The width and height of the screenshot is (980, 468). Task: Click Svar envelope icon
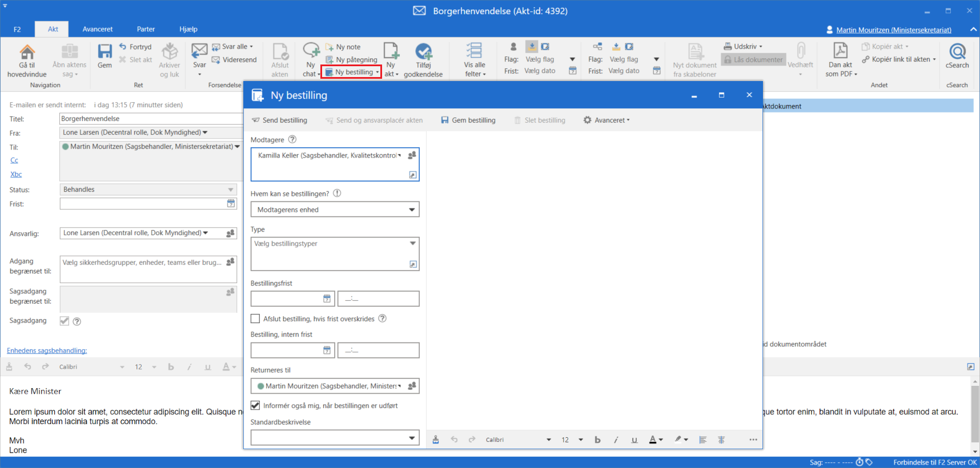(x=199, y=51)
